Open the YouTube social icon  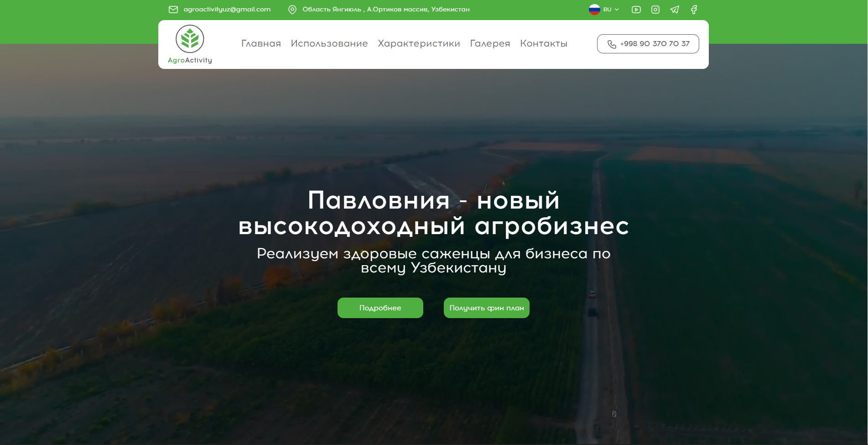pyautogui.click(x=636, y=10)
